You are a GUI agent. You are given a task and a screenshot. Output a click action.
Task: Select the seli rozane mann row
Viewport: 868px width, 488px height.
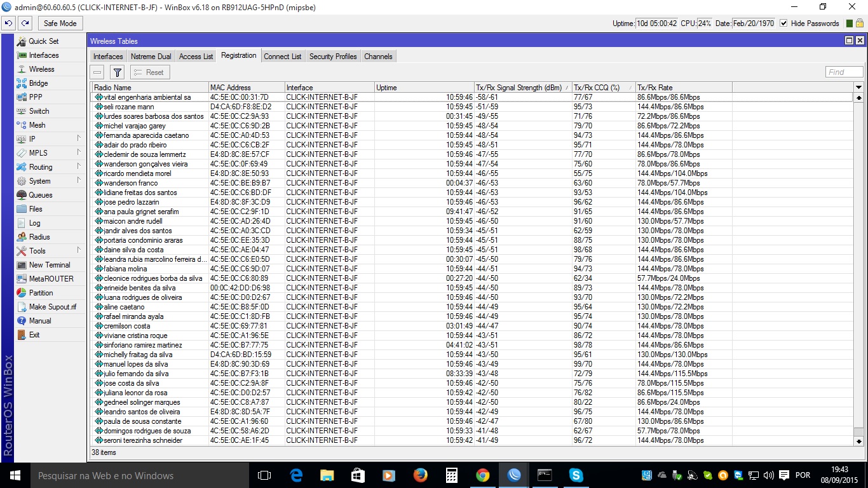point(472,107)
